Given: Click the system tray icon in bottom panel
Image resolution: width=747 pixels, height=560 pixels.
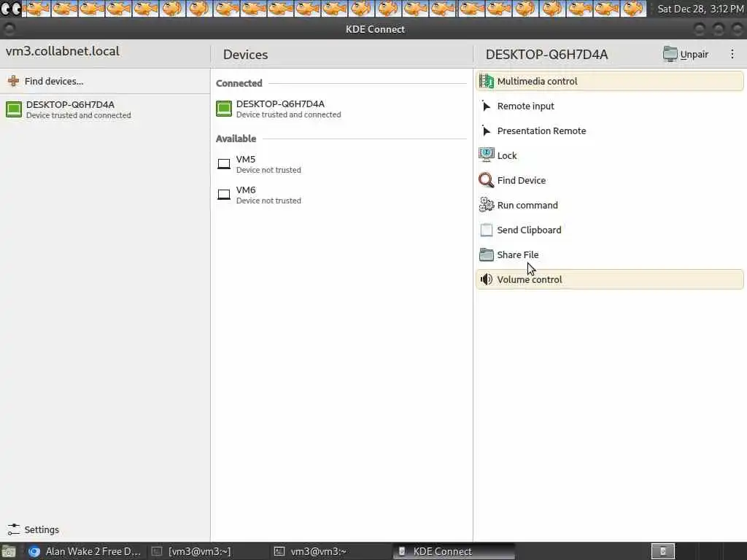Looking at the screenshot, I should pyautogui.click(x=662, y=551).
